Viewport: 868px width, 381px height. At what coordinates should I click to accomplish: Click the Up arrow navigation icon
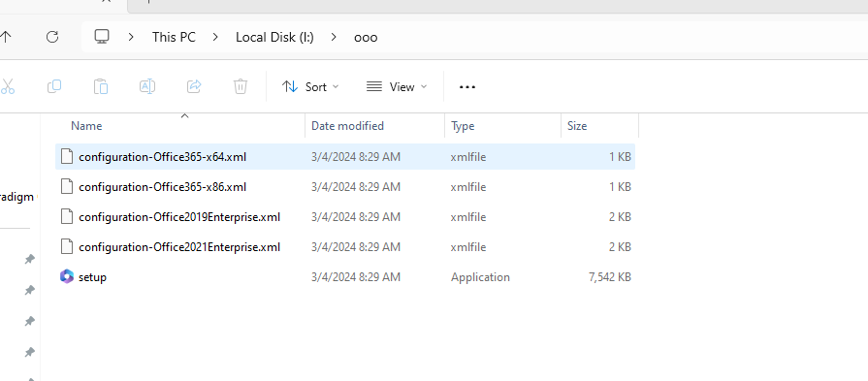click(6, 37)
